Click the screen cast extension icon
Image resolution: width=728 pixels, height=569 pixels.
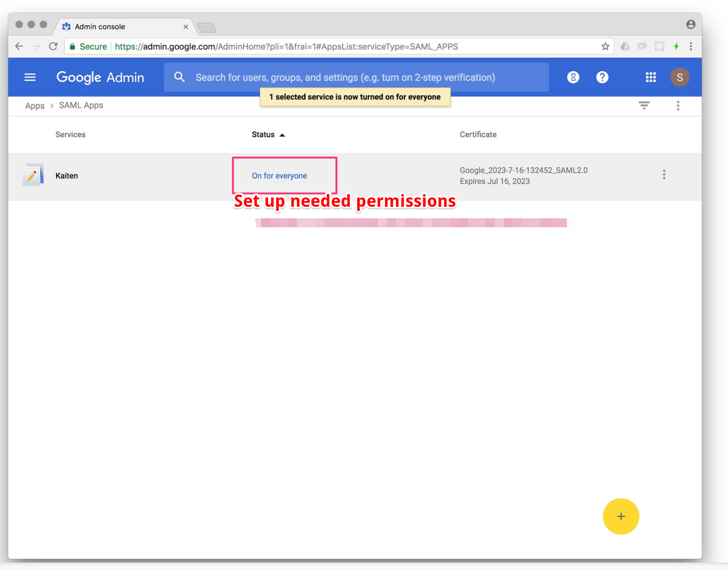(x=642, y=46)
